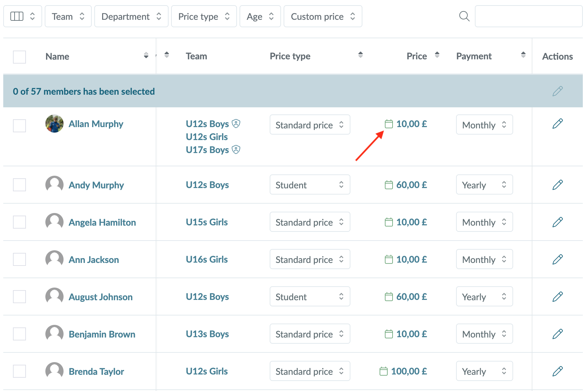Click into the member search field
This screenshot has height=391, width=588.
(x=528, y=16)
